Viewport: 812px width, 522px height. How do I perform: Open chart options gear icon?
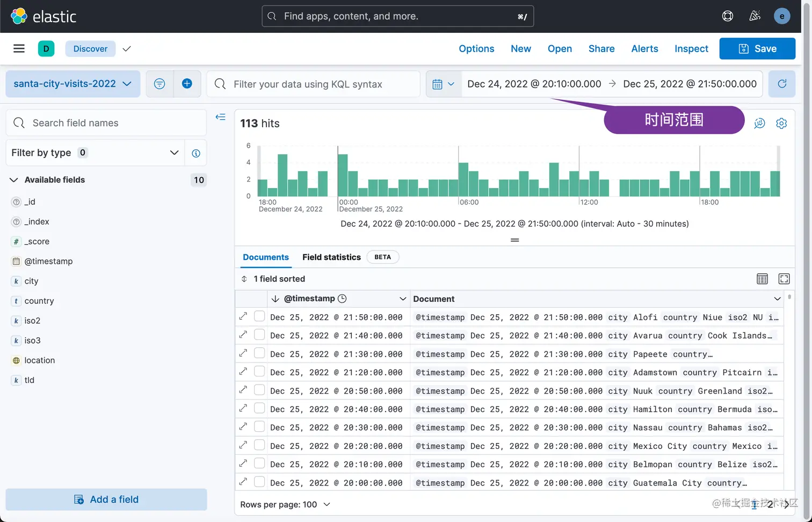coord(781,124)
